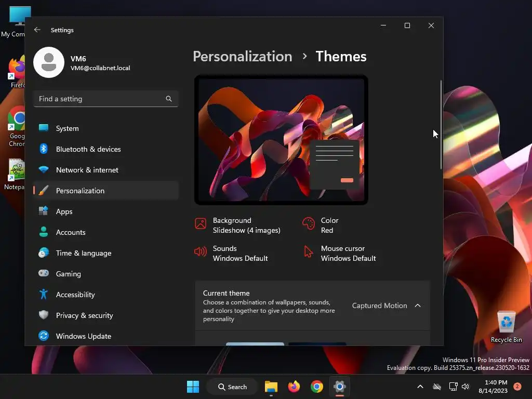Open File Explorer from the taskbar
The image size is (532, 399).
click(x=271, y=387)
